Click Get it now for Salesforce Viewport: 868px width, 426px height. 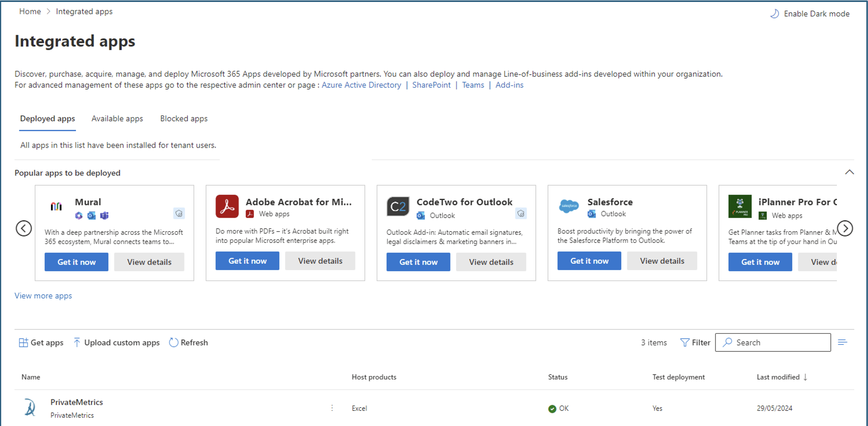click(x=589, y=261)
